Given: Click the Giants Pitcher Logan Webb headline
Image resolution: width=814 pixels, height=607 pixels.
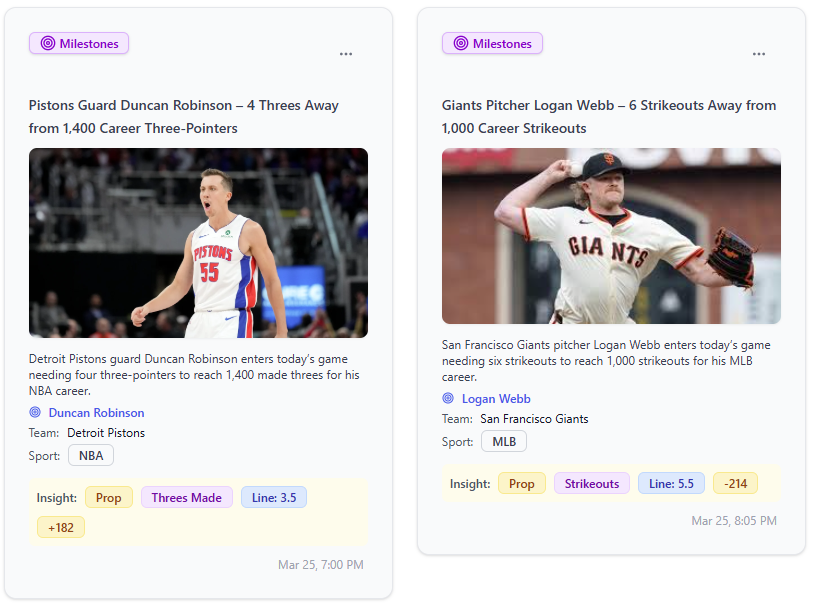Looking at the screenshot, I should pyautogui.click(x=609, y=117).
